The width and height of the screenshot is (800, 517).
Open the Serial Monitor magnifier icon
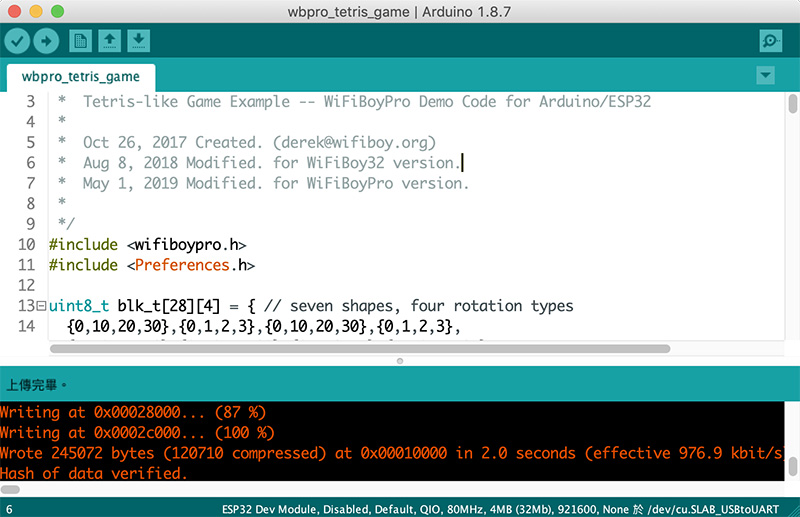coord(771,41)
